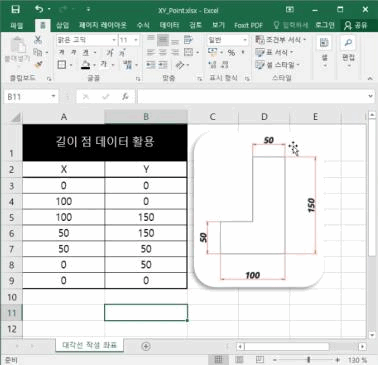The image size is (378, 365).
Task: Toggle bold formatting (가)
Action: 62,52
